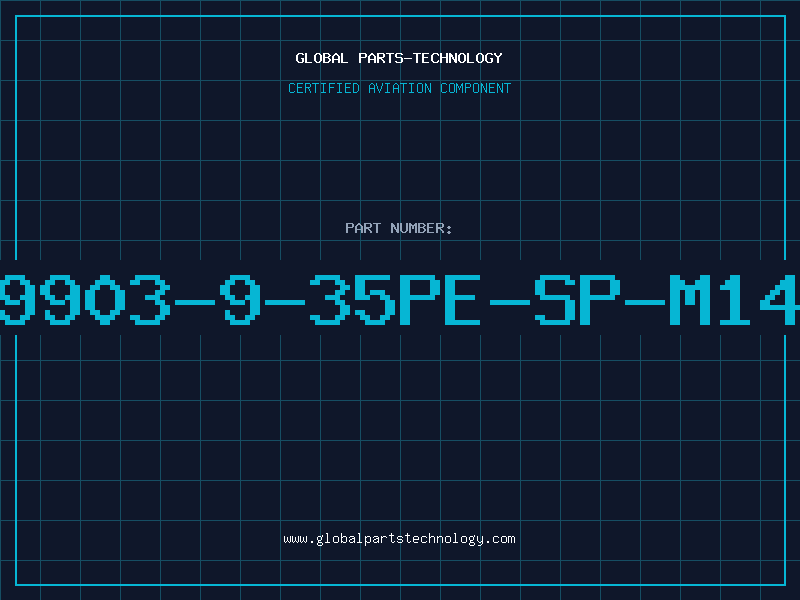Image resolution: width=800 pixels, height=600 pixels.
Task: Click the .com ending of the website address
Action: [x=500, y=539]
